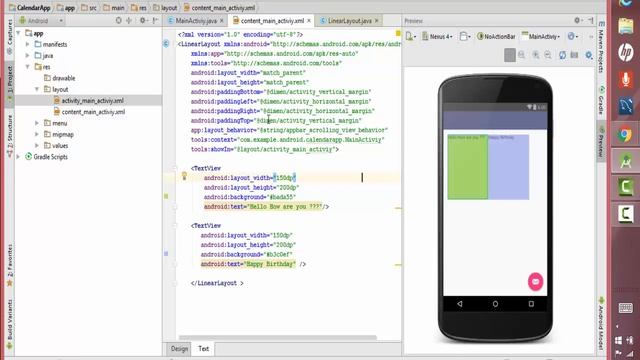Click the back navigation button on preview phone
Screen dimensions: 640x360
[x=460, y=304]
